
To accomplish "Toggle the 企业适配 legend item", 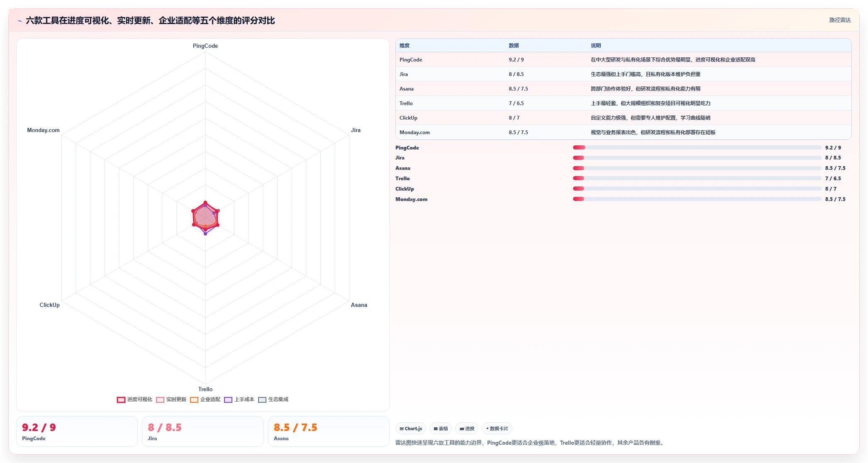I will [x=205, y=399].
